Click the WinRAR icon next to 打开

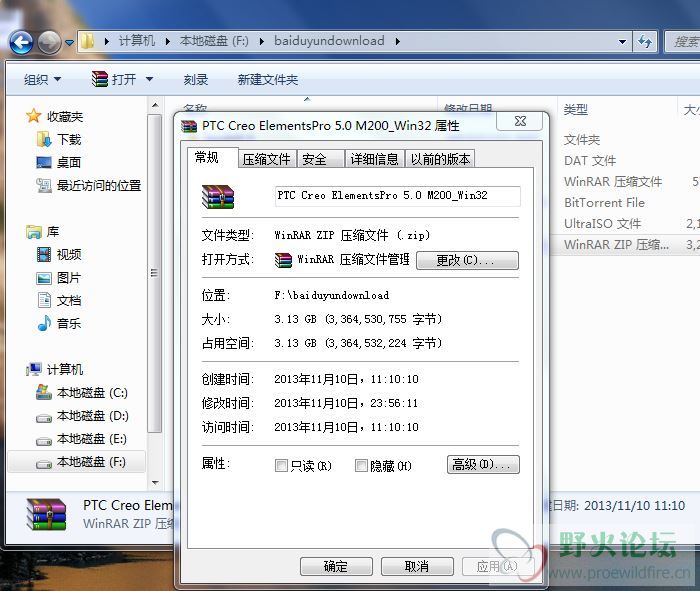tap(100, 79)
